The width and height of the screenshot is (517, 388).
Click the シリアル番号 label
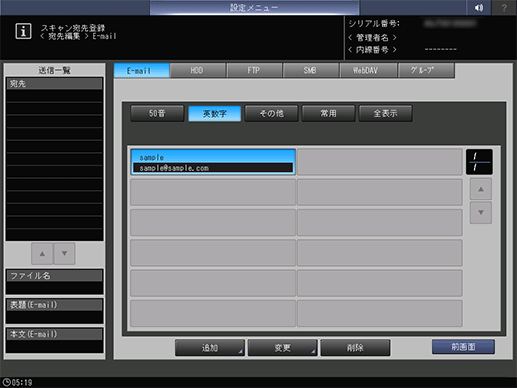[374, 24]
